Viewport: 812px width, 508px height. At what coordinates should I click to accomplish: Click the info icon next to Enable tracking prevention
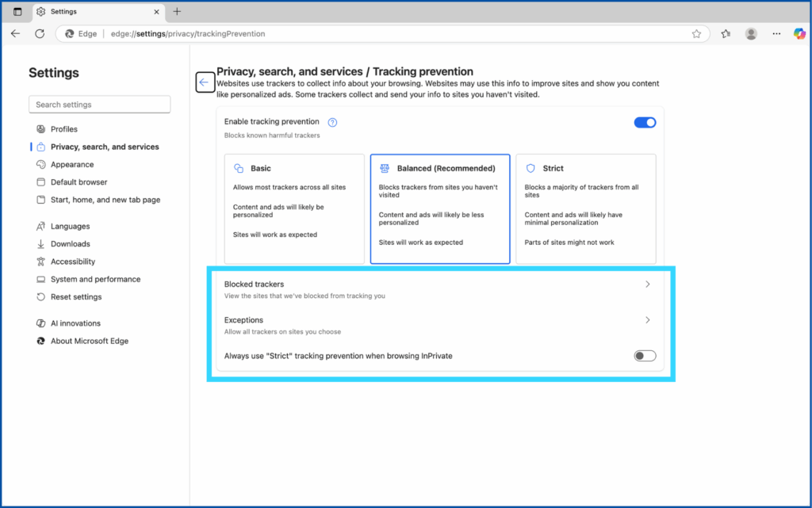tap(332, 122)
